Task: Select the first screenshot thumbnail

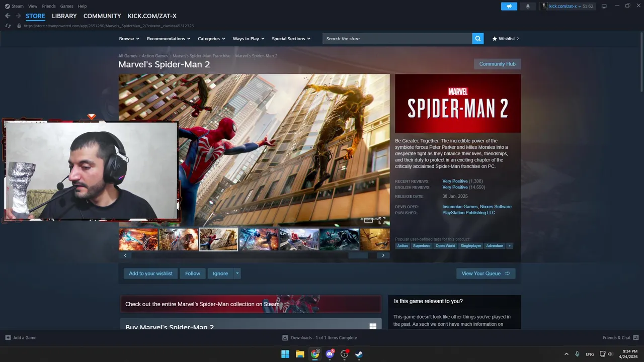Action: [x=138, y=239]
